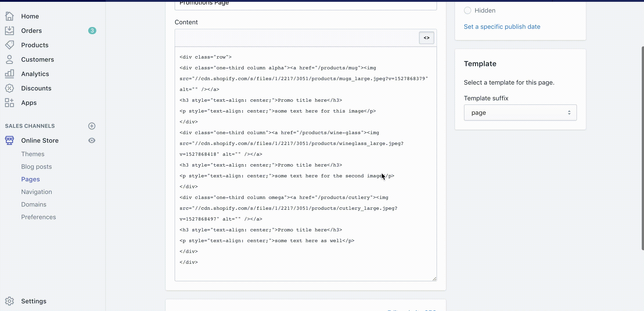The image size is (644, 311).
Task: Toggle HTML view with the <> button
Action: (x=426, y=38)
